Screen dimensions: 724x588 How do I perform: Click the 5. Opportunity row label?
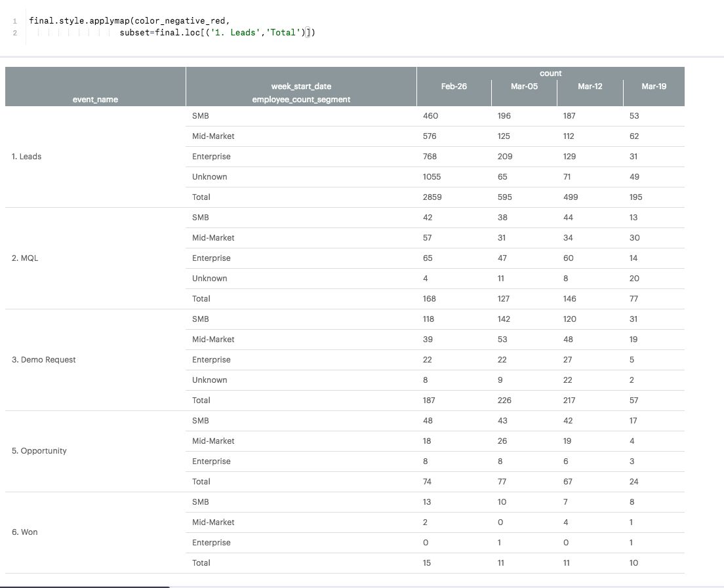(x=39, y=451)
